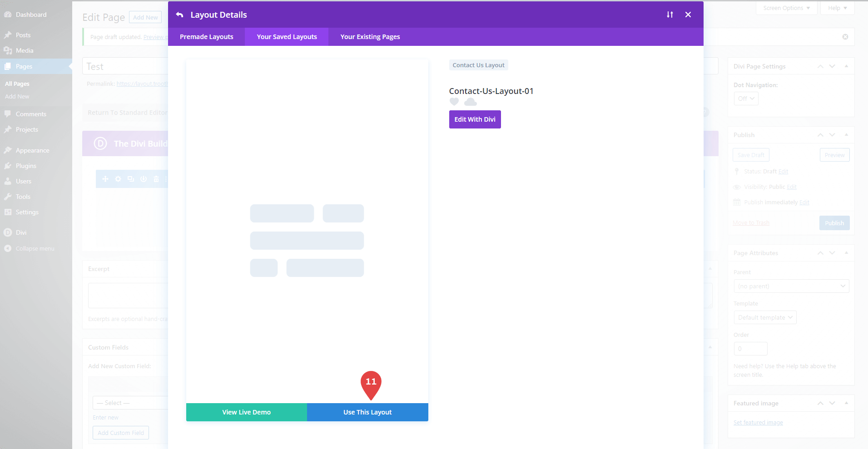Click the Order input field
The width and height of the screenshot is (868, 449).
[750, 349]
